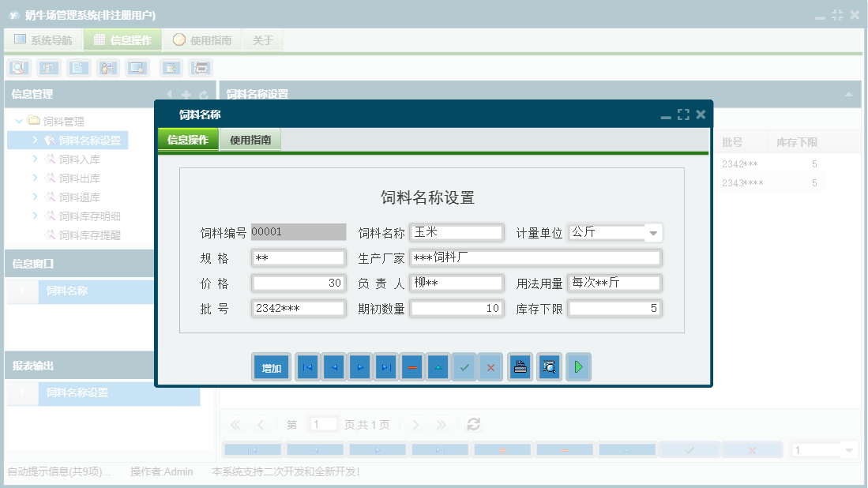Click the red minus delete record icon

point(411,367)
